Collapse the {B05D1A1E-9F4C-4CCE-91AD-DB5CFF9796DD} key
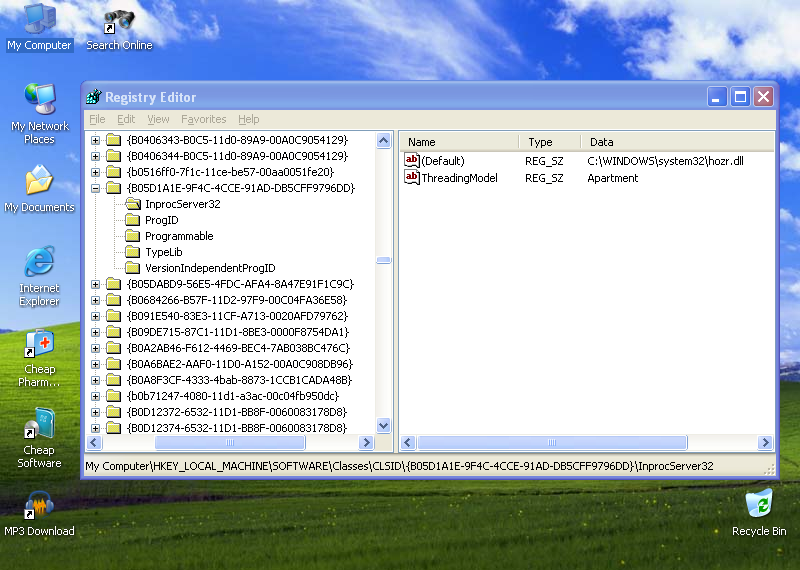 tap(95, 188)
